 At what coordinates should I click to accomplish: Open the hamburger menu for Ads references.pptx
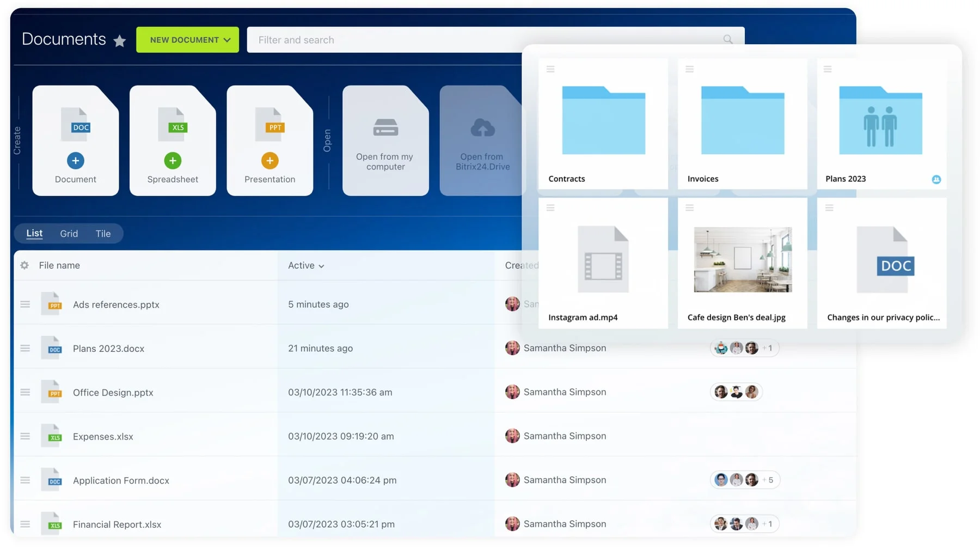click(x=25, y=304)
